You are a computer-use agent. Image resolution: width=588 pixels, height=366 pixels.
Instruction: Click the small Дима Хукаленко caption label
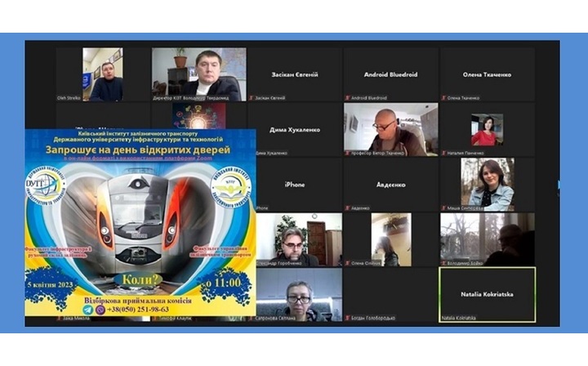(x=272, y=153)
